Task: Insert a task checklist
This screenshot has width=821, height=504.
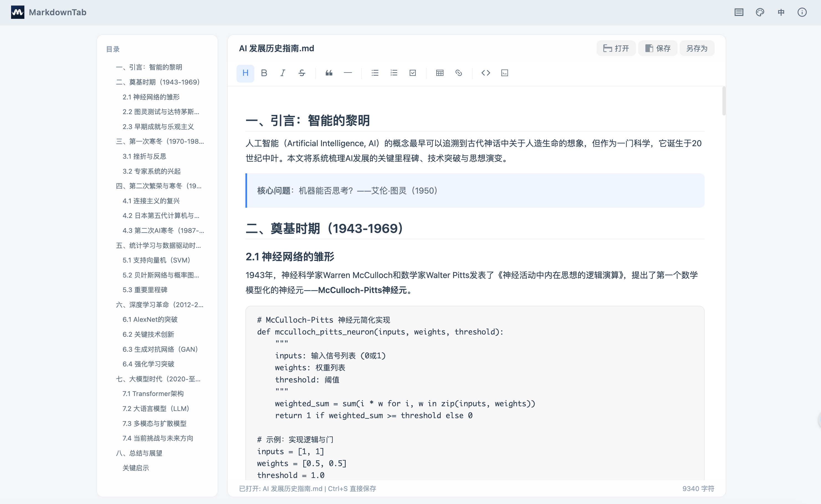Action: click(x=413, y=73)
